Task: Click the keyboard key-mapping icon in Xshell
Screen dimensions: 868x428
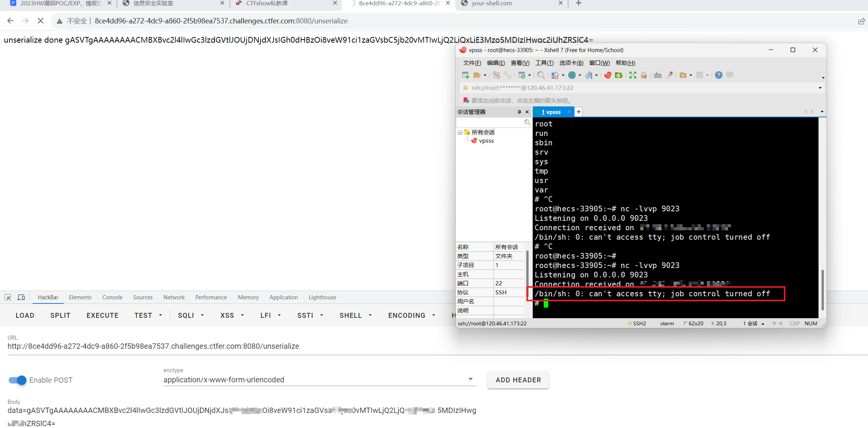Action: point(658,75)
